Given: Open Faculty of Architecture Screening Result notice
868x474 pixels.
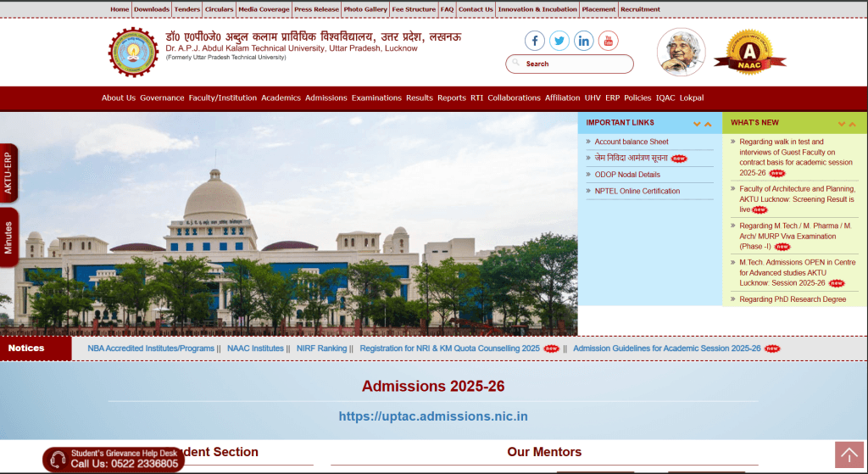Looking at the screenshot, I should pos(797,199).
